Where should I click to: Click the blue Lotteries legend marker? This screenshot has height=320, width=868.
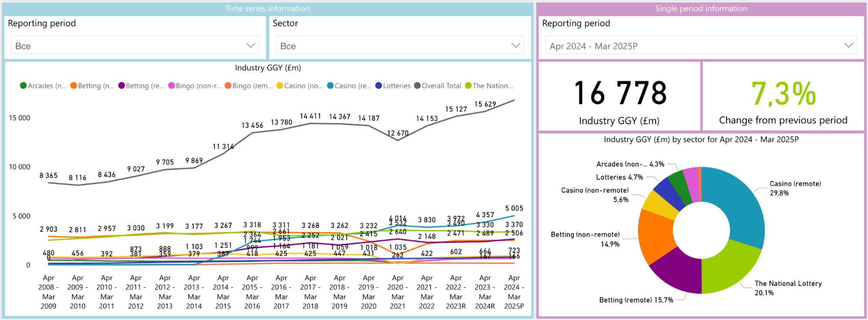pyautogui.click(x=379, y=86)
